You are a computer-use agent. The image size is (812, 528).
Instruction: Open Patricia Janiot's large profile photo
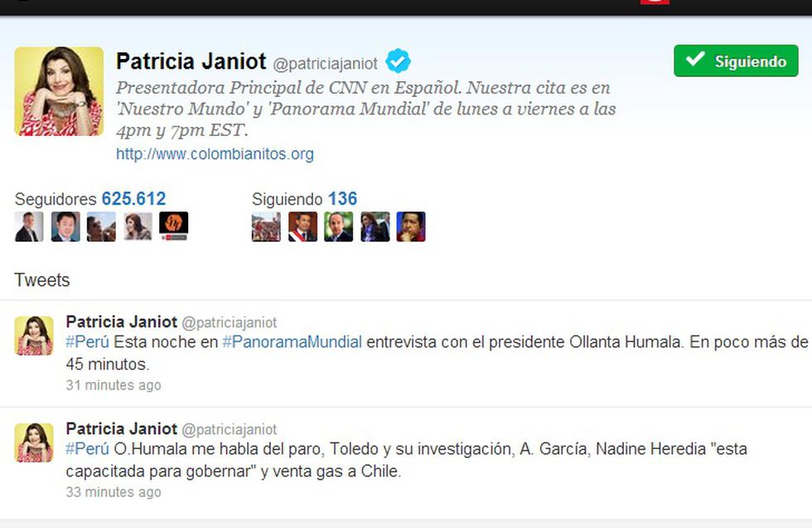click(x=59, y=91)
